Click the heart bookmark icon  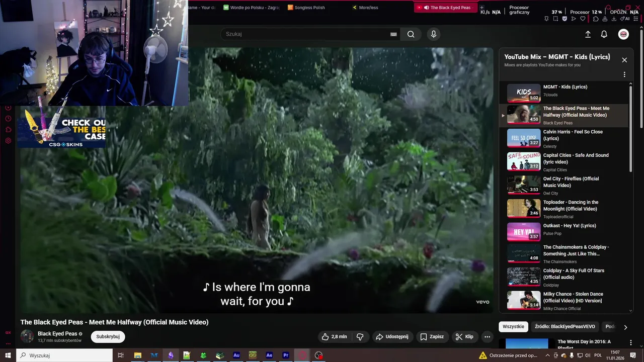[x=583, y=19]
